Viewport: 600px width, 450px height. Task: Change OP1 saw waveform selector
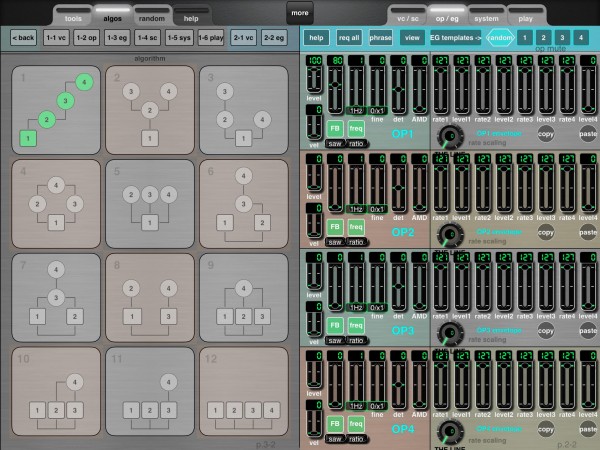point(335,143)
